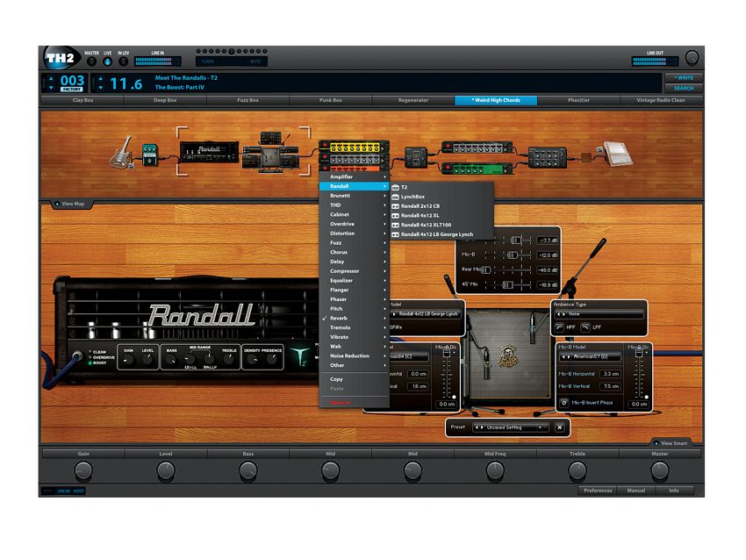
Task: Switch to the Clay Box tab
Action: (x=82, y=100)
